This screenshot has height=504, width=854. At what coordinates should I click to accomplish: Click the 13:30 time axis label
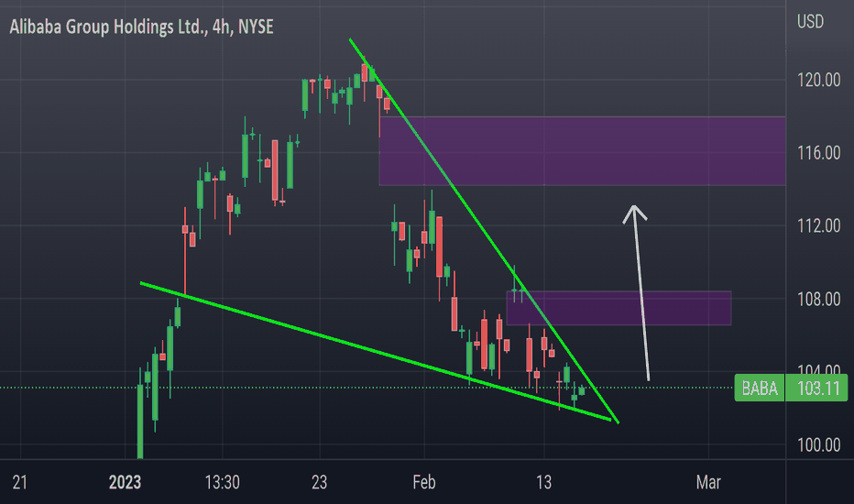(223, 482)
